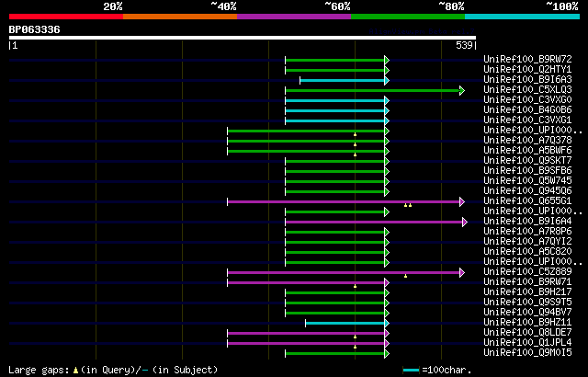Image resolution: width=588 pixels, height=377 pixels.
Task: Select the cyan alignment bar for C3VXG0
Action: tap(334, 100)
